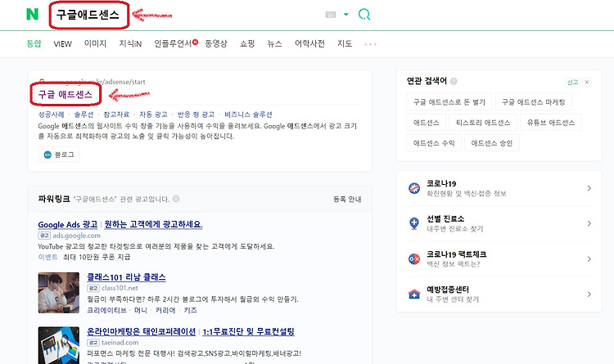Select the 통합 tab

pos(34,43)
